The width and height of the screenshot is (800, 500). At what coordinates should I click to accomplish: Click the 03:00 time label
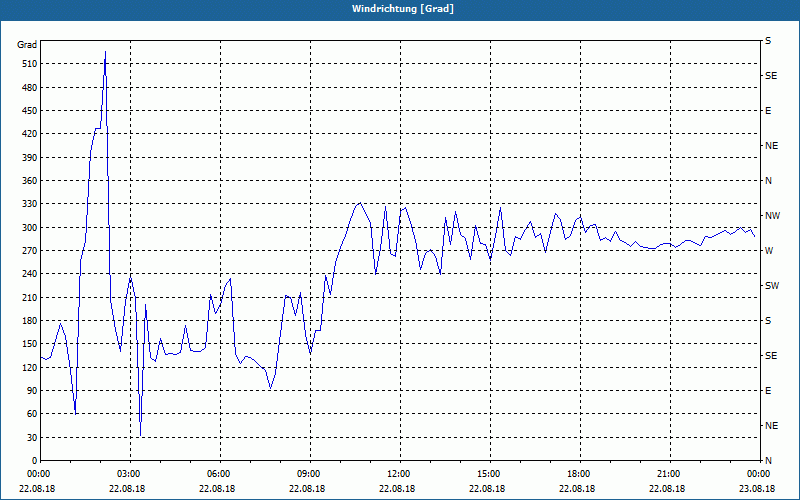point(130,474)
